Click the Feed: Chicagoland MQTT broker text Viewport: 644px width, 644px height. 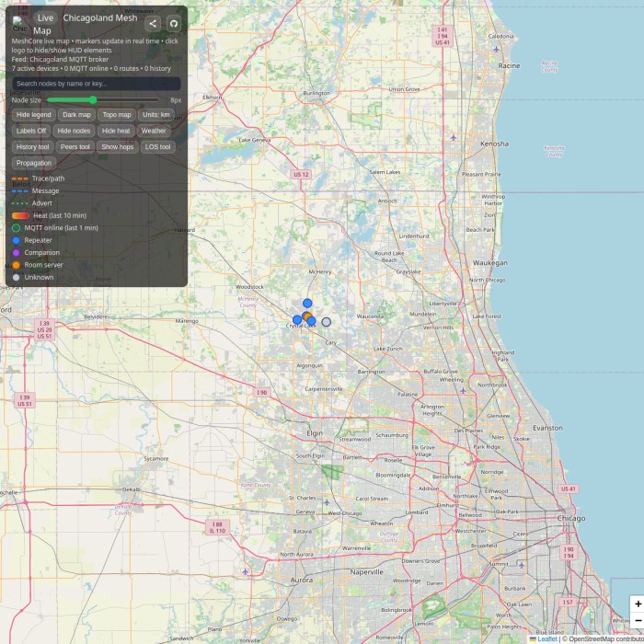click(60, 59)
